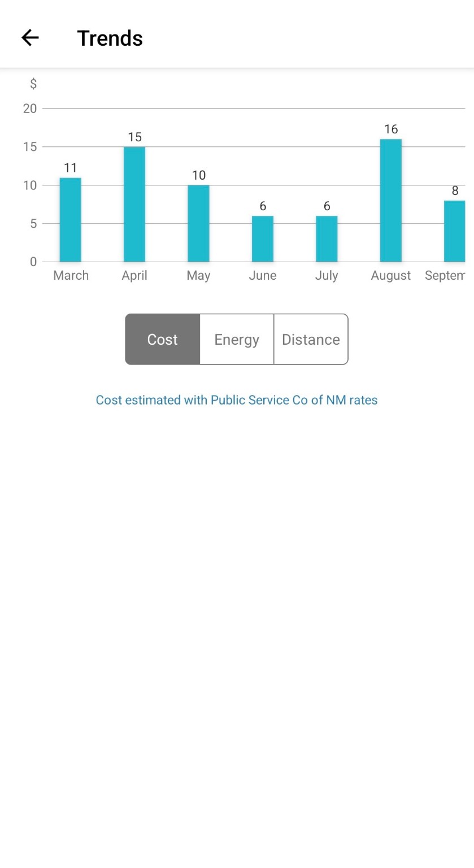Tap the September bar showing 8
Screen dimensions: 474x868
point(454,232)
